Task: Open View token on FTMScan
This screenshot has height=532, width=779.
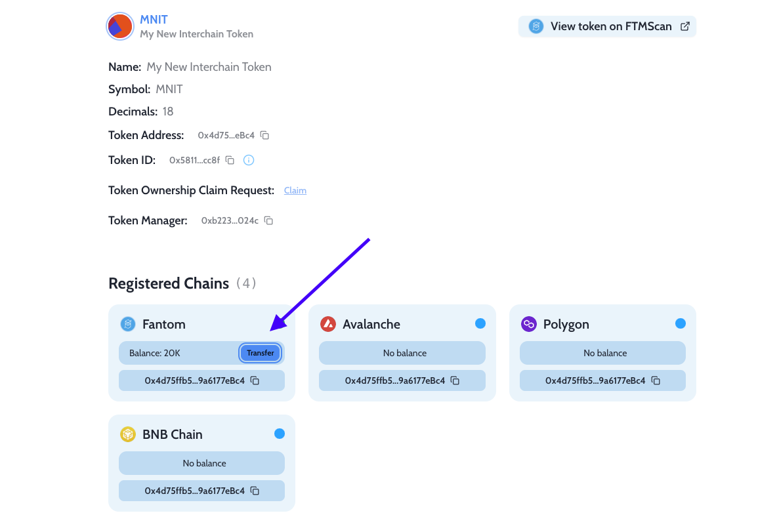Action: coord(607,26)
